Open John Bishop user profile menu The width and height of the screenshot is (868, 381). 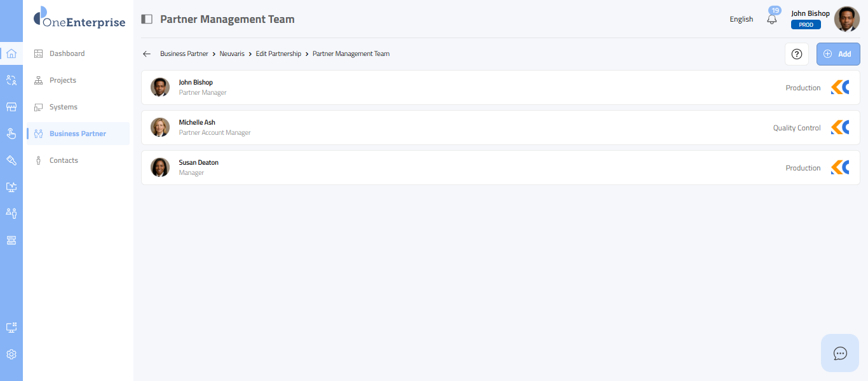point(846,19)
